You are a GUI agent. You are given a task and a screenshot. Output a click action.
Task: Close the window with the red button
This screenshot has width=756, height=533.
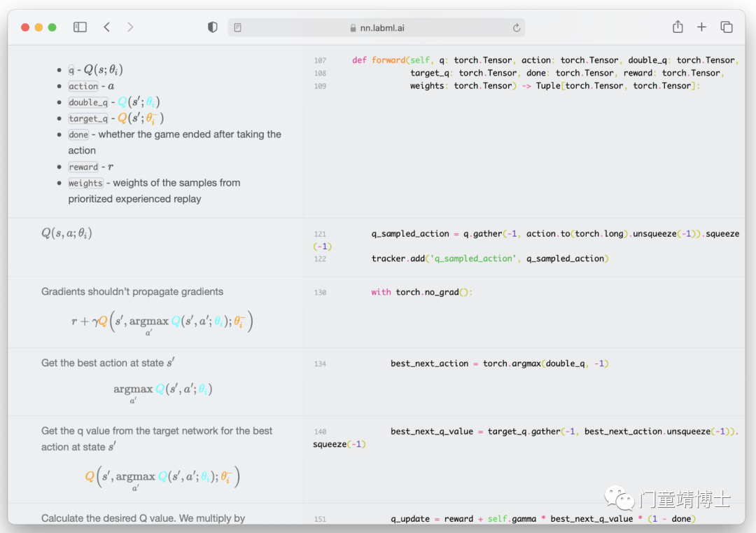coord(25,27)
